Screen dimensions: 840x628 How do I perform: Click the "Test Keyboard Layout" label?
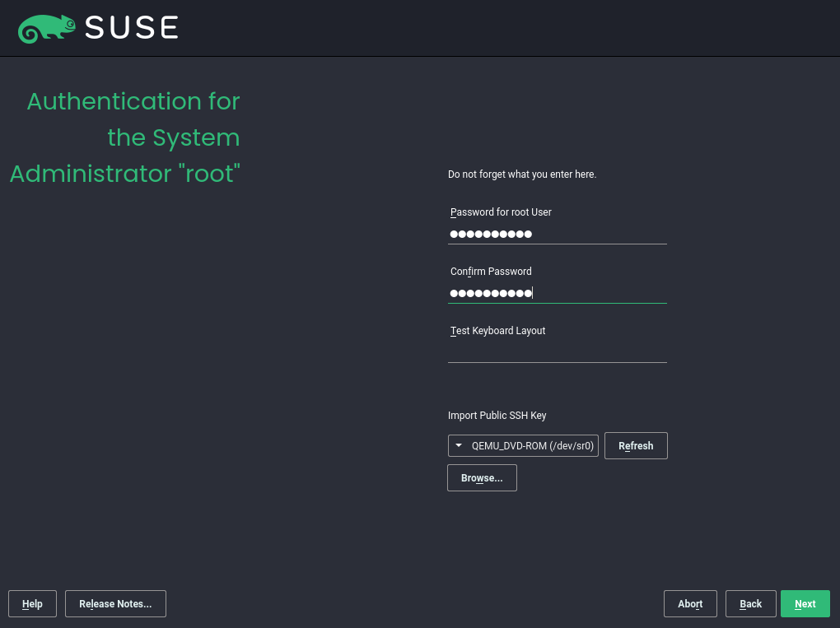coord(497,331)
